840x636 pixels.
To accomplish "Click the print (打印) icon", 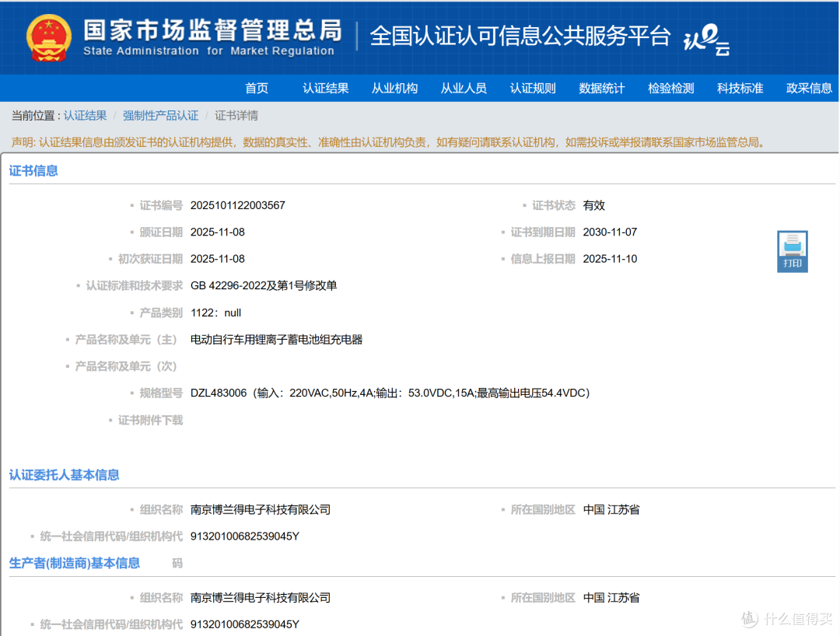I will pos(793,251).
